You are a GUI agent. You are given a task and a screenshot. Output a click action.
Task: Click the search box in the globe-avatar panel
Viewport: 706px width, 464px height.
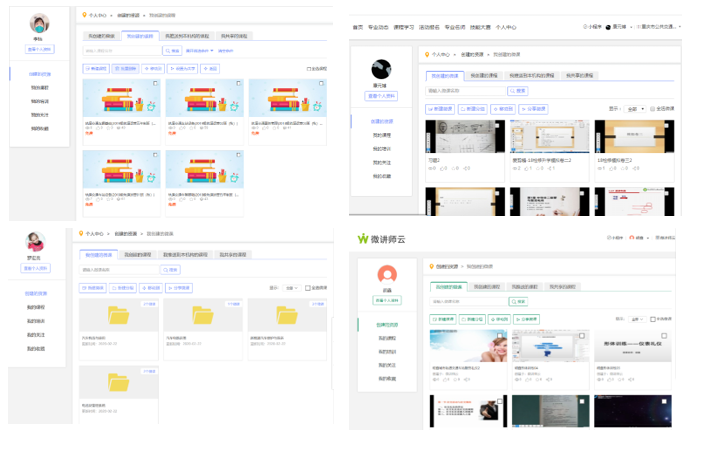466,91
